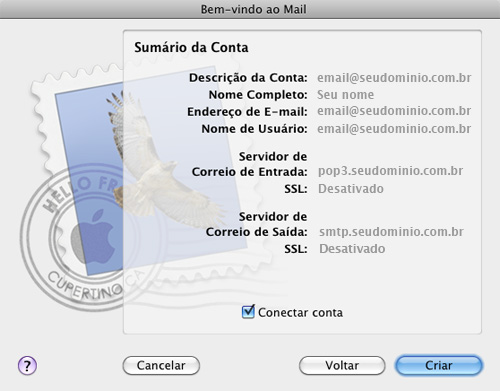Viewport: 500px width, 391px height.
Task: Create the account with Criar
Action: point(439,366)
